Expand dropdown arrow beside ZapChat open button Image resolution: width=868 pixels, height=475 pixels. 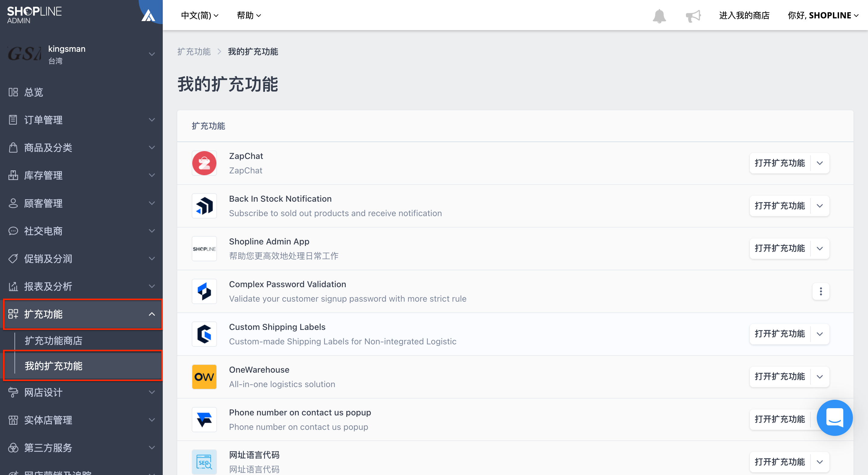820,163
